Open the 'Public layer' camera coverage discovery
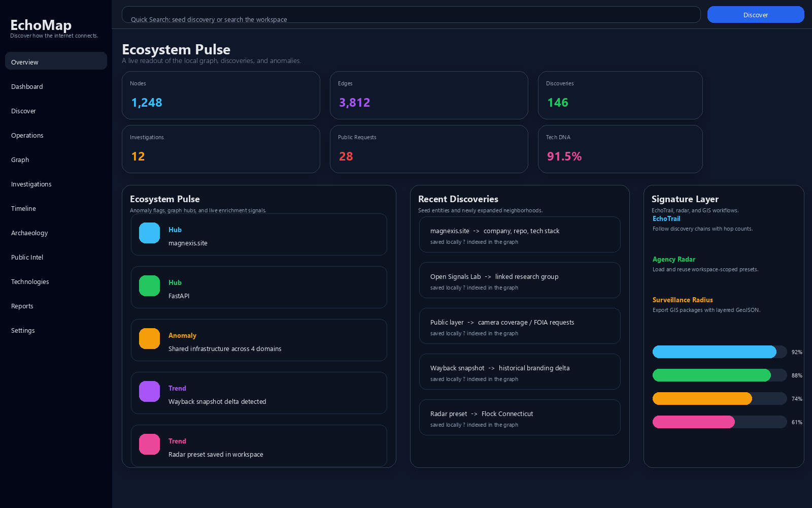 point(520,326)
